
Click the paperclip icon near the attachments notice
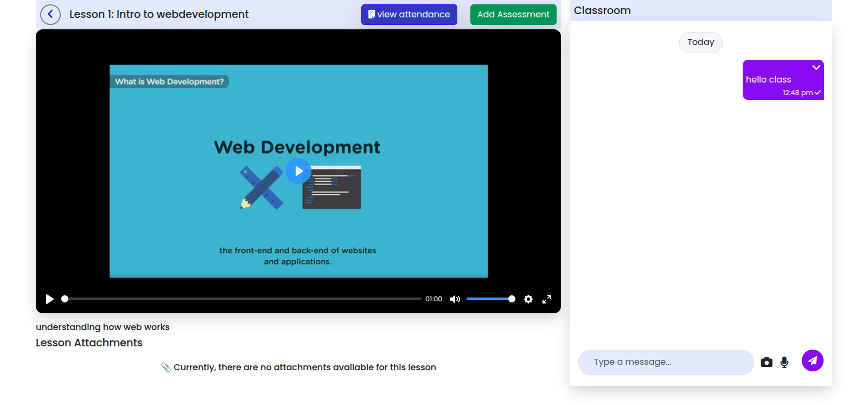[166, 368]
